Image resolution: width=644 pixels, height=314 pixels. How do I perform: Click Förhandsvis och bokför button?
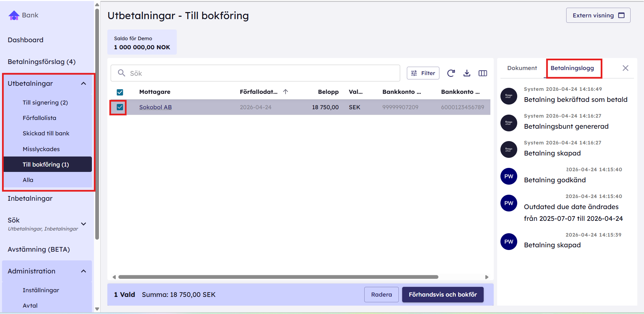(443, 295)
